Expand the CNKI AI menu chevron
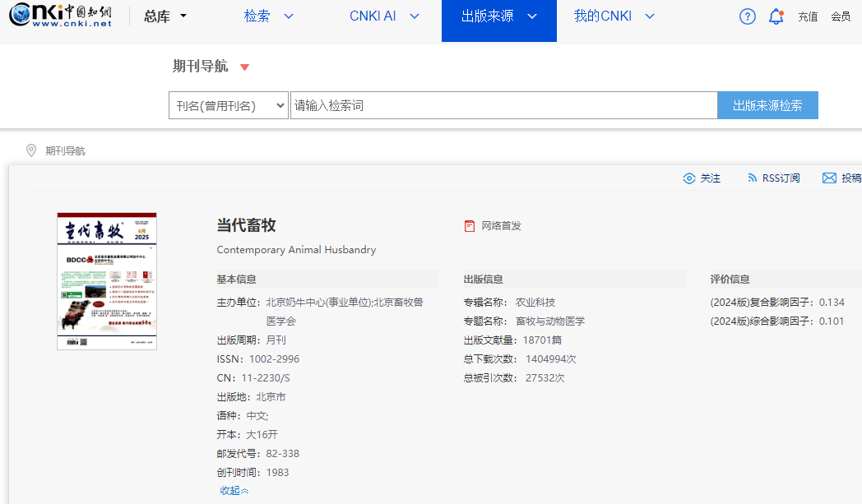862x504 pixels. tap(415, 16)
